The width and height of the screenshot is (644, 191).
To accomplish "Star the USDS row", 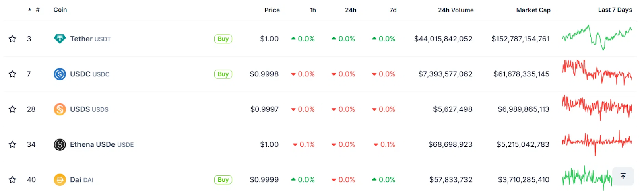I will [12, 109].
